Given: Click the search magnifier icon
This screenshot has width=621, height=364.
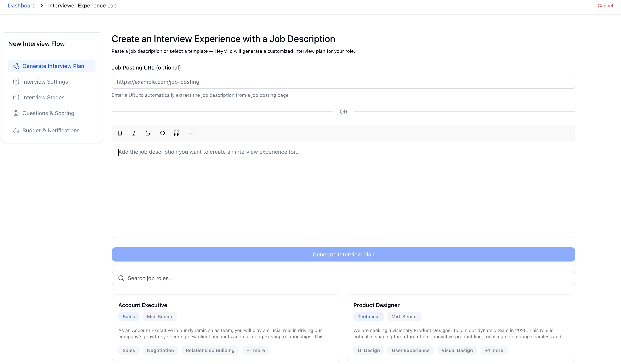Looking at the screenshot, I should [121, 278].
